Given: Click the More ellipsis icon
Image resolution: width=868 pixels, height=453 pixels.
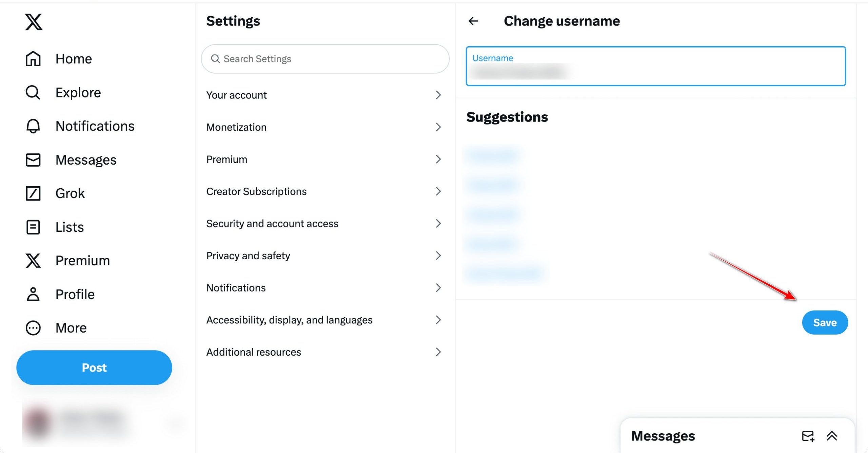Looking at the screenshot, I should tap(33, 328).
